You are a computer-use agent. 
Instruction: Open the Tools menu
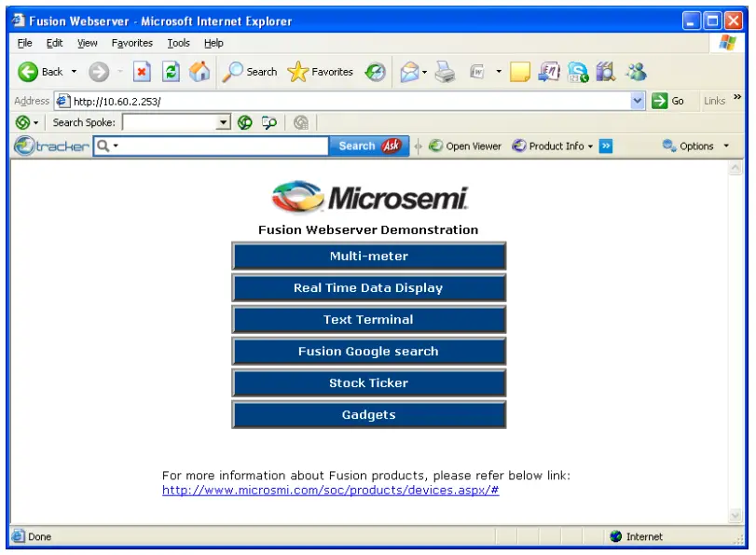point(178,42)
